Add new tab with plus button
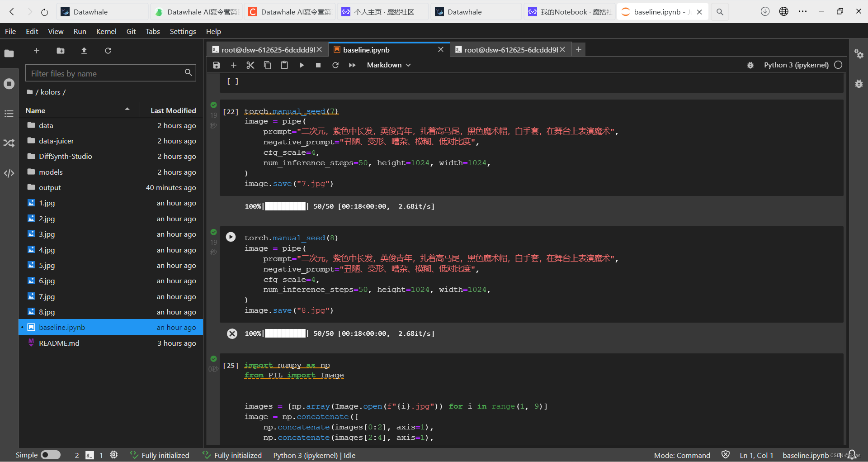The width and height of the screenshot is (868, 462). tap(579, 49)
